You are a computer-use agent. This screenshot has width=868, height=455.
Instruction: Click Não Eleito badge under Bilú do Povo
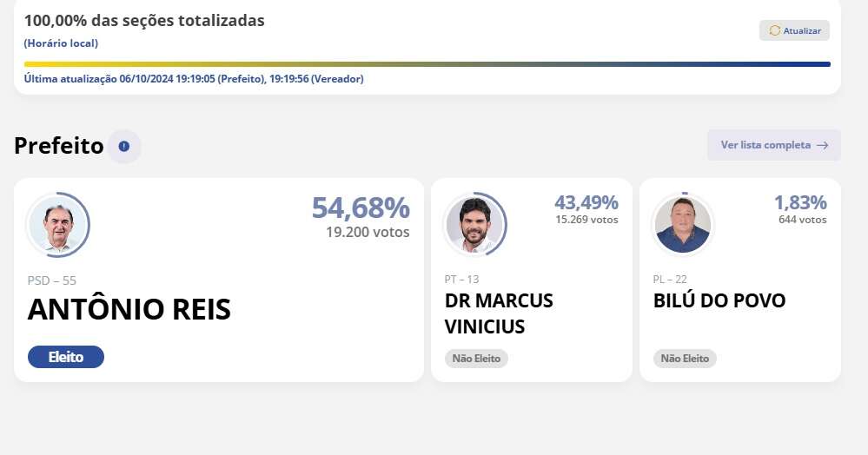[x=685, y=359]
